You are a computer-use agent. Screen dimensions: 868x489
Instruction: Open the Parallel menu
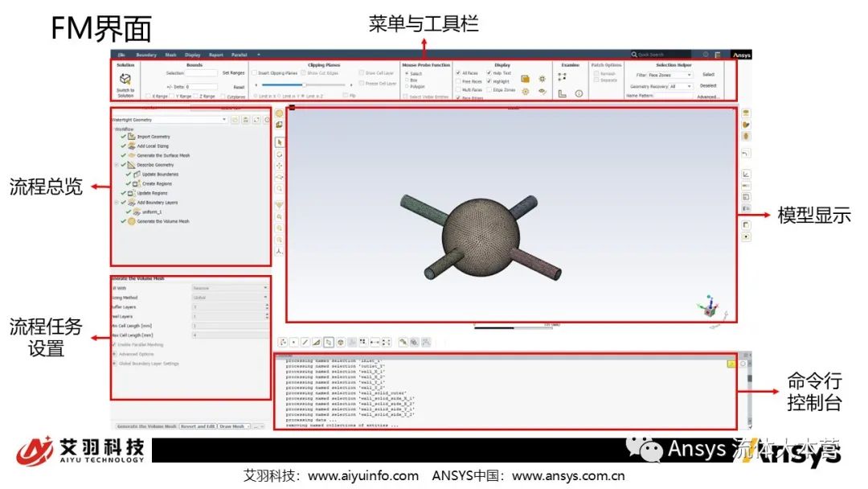[240, 55]
